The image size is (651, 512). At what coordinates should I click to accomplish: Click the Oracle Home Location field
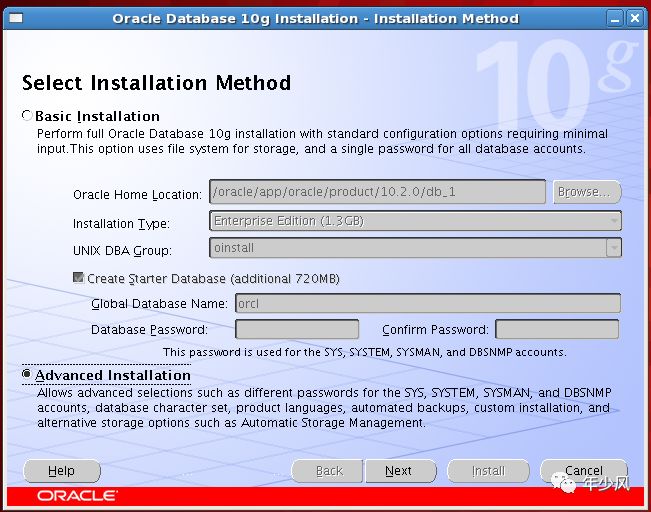(x=377, y=192)
